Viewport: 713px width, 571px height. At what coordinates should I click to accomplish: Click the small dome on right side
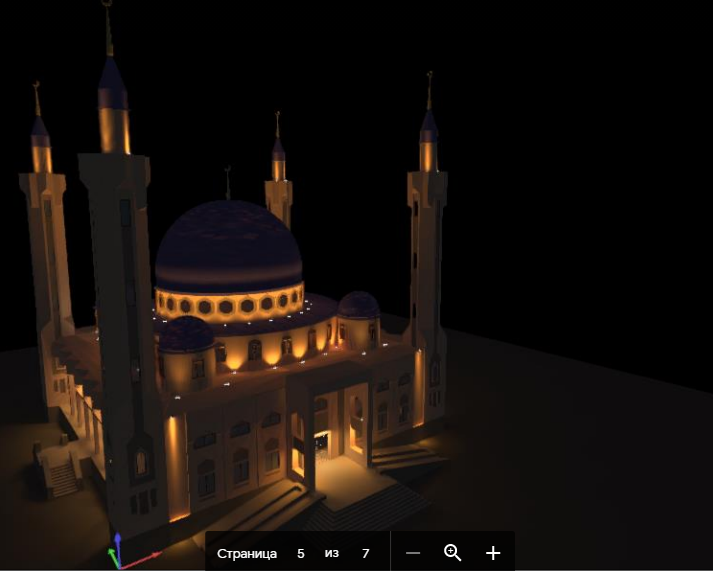click(x=358, y=305)
